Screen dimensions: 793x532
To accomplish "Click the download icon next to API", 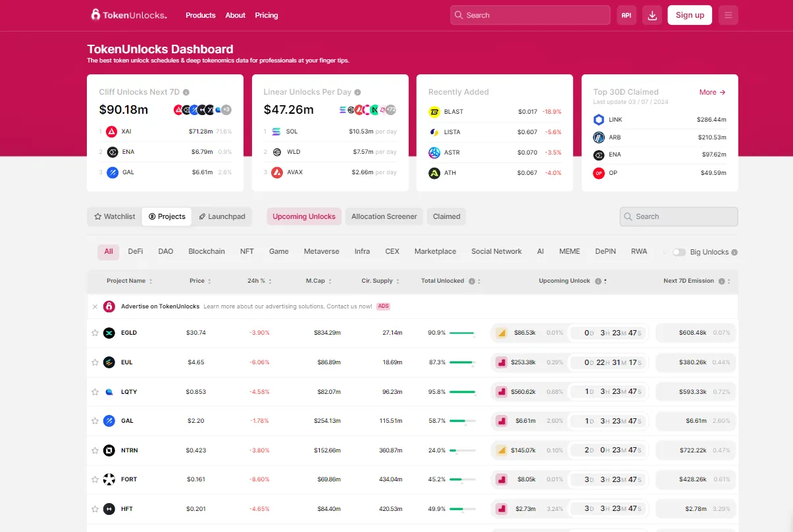I will [x=652, y=14].
